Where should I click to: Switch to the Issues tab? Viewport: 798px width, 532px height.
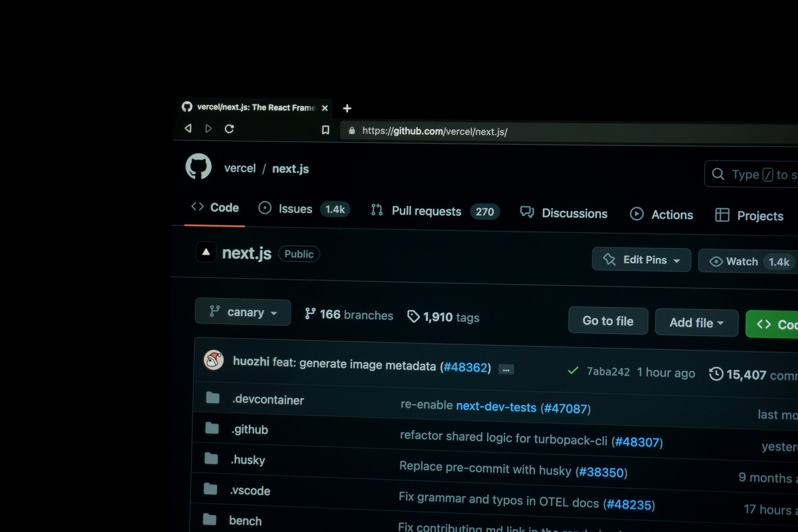[295, 209]
